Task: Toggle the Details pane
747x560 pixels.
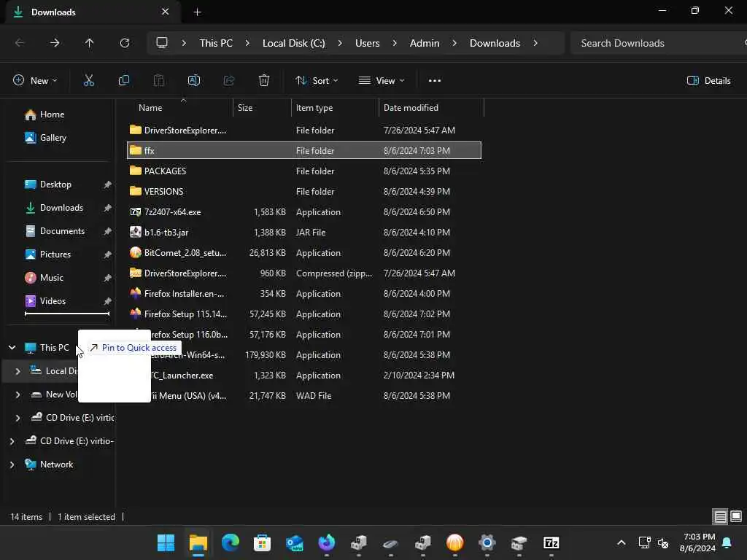Action: tap(709, 80)
